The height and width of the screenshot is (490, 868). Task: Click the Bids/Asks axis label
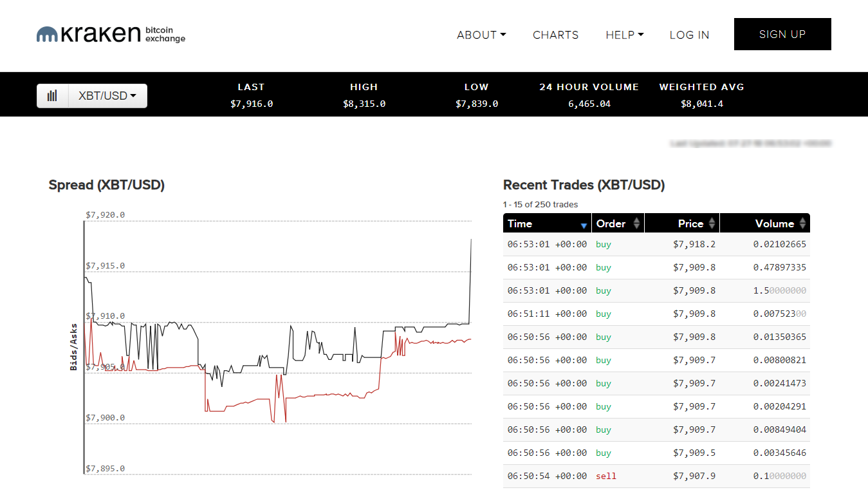74,347
